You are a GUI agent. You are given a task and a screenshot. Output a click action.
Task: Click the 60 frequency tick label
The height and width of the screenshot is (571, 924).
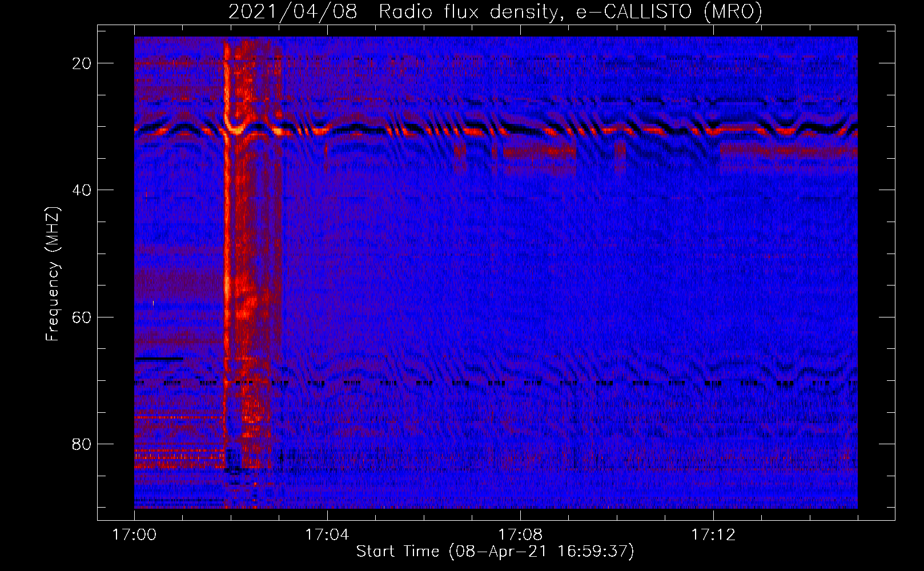click(x=82, y=317)
